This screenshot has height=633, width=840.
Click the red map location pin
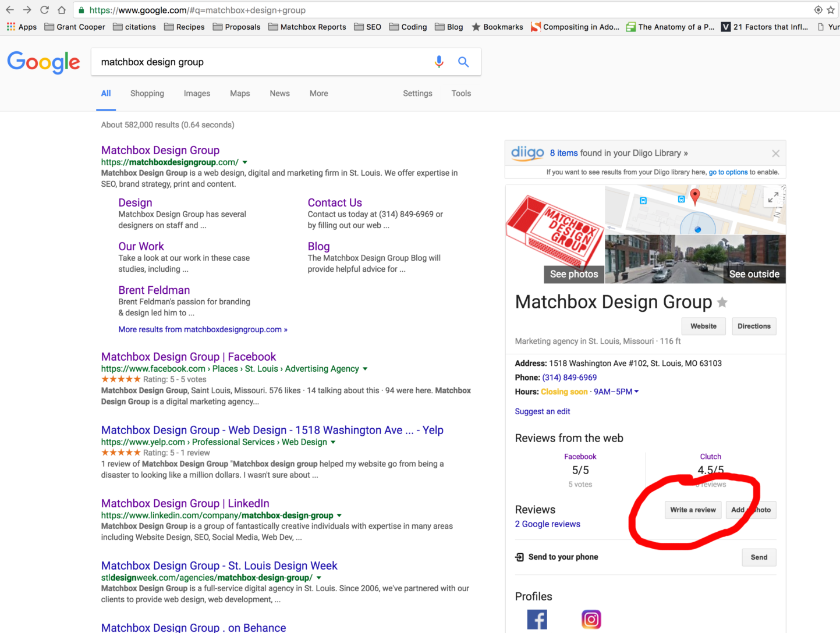694,197
